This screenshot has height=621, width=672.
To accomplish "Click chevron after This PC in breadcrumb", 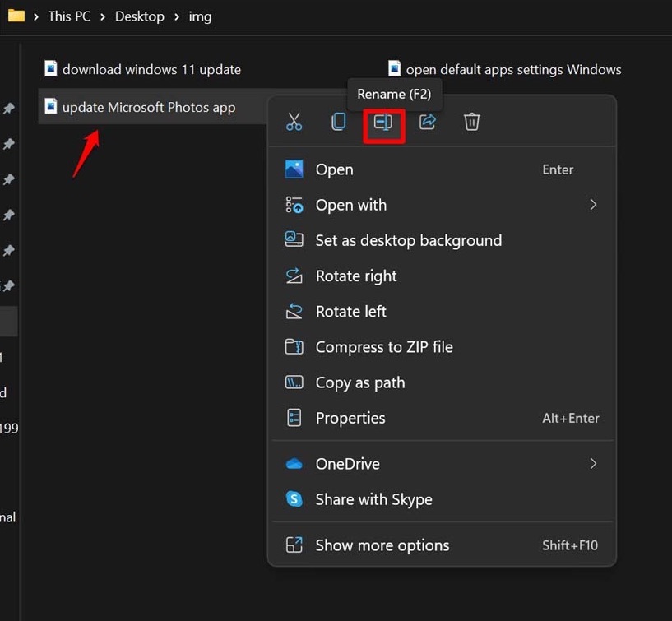I will 103,16.
